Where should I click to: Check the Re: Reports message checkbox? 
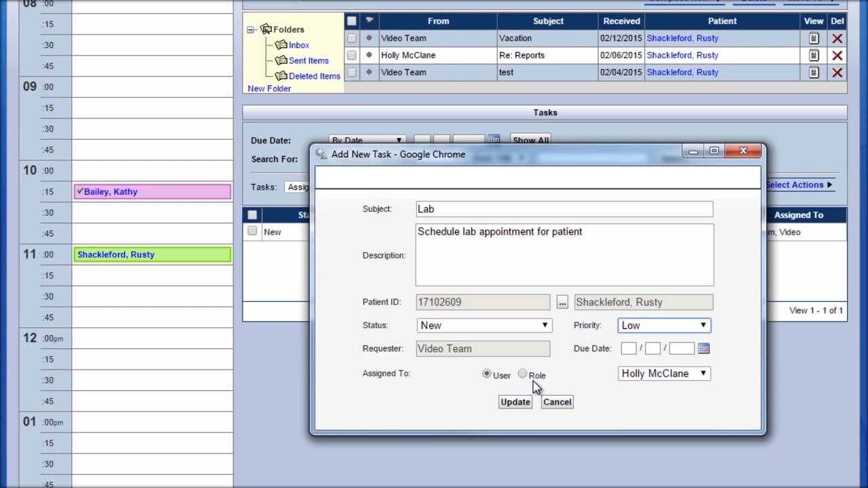tap(351, 56)
